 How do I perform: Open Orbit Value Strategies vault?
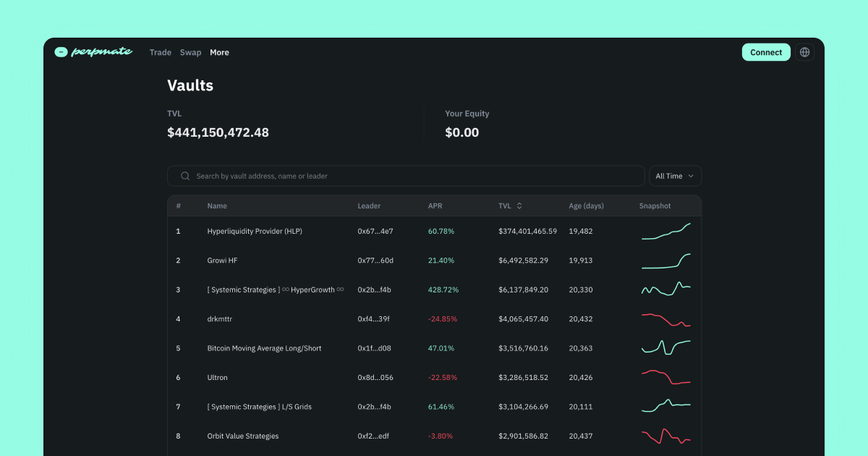click(243, 436)
